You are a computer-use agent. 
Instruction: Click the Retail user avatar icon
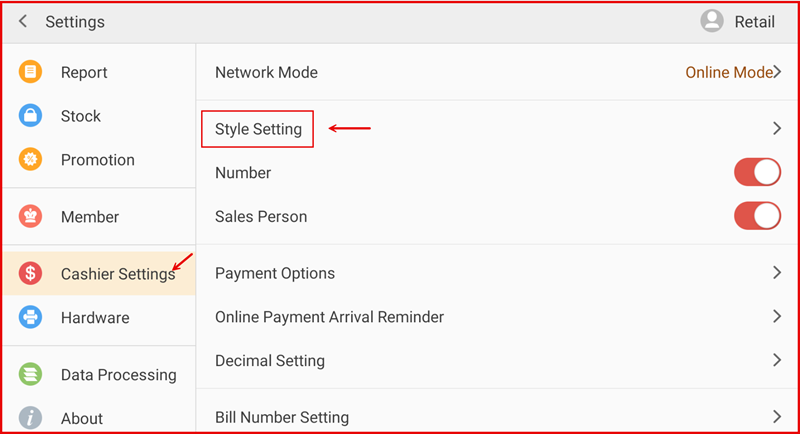tap(712, 21)
